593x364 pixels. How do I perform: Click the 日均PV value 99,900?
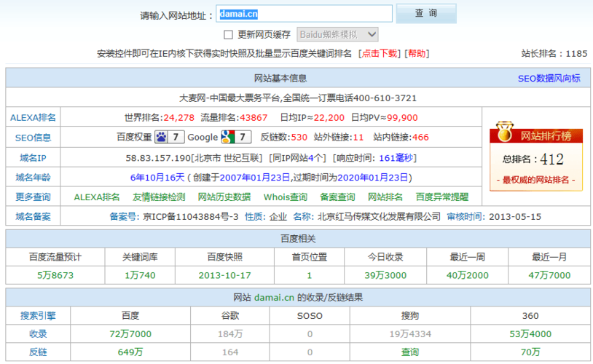click(402, 117)
